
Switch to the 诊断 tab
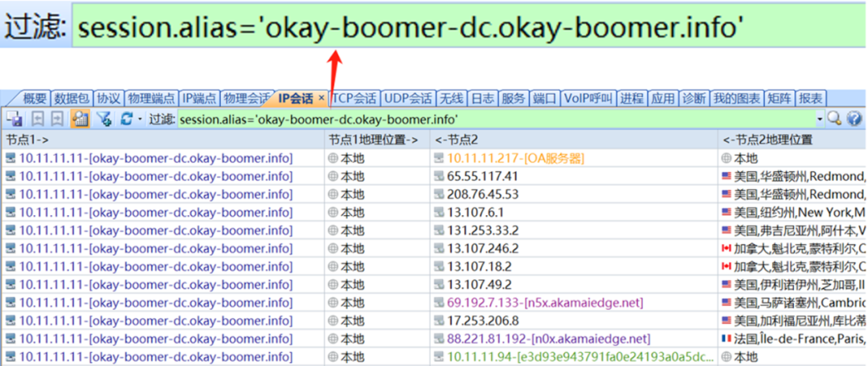click(694, 99)
